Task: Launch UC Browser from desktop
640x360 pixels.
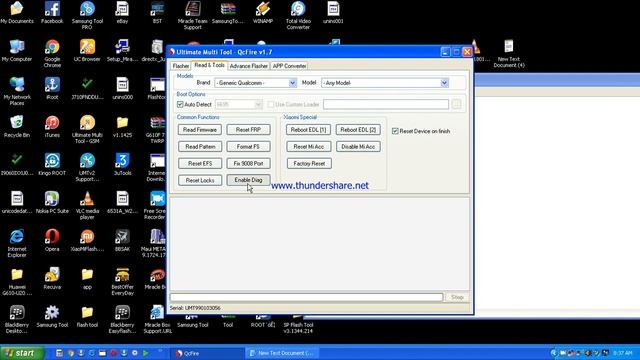Action: [x=87, y=50]
